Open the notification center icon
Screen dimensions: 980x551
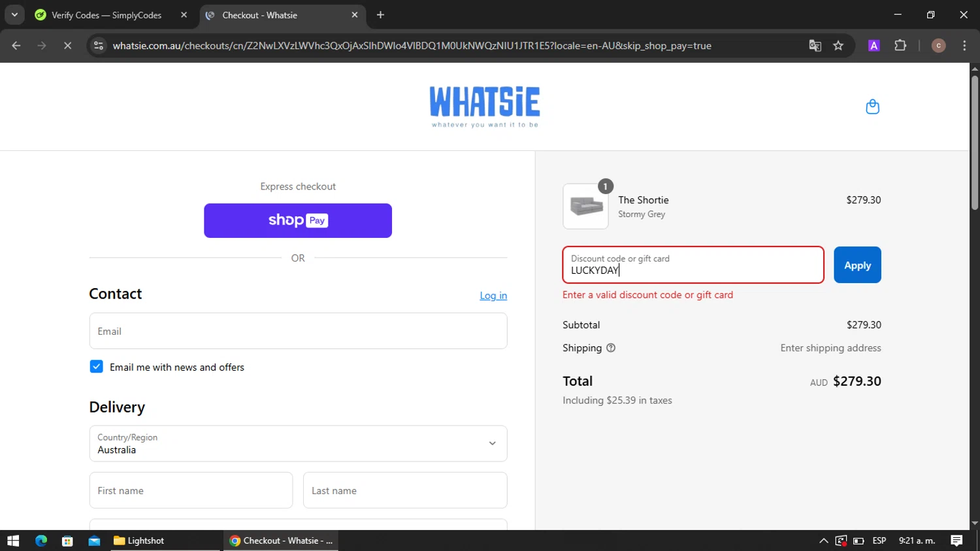point(956,541)
